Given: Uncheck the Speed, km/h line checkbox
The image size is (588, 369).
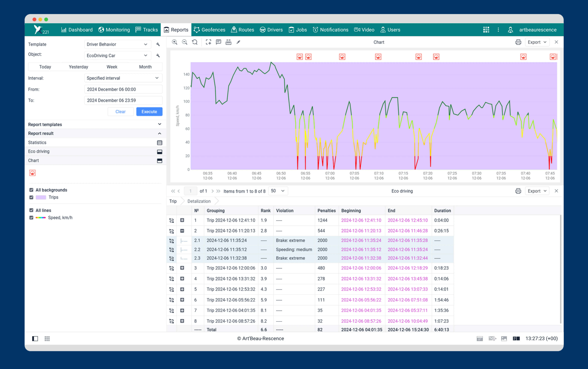Looking at the screenshot, I should coord(31,218).
